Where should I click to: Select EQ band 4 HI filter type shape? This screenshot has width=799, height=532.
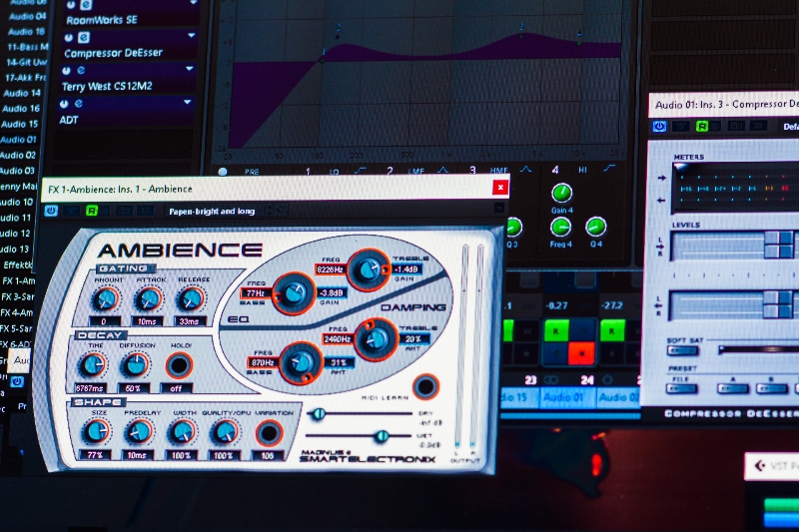609,168
